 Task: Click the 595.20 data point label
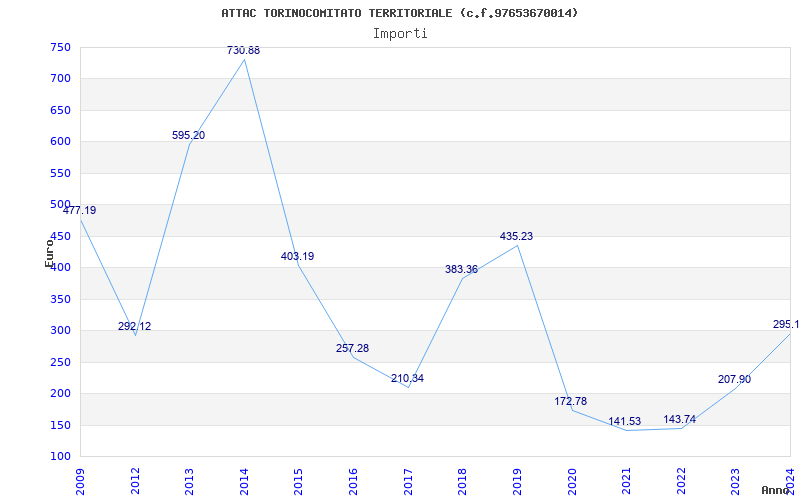[189, 136]
